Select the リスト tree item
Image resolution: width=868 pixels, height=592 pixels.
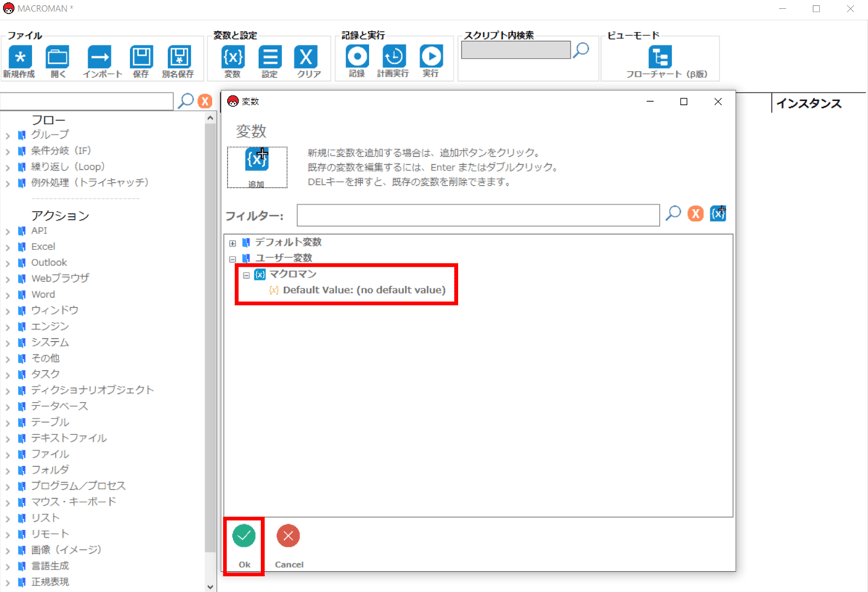(x=45, y=518)
